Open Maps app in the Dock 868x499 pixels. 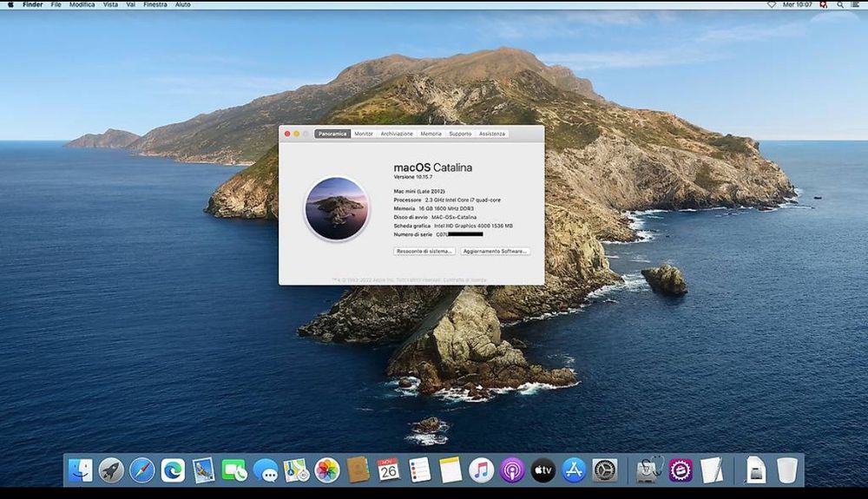(296, 470)
